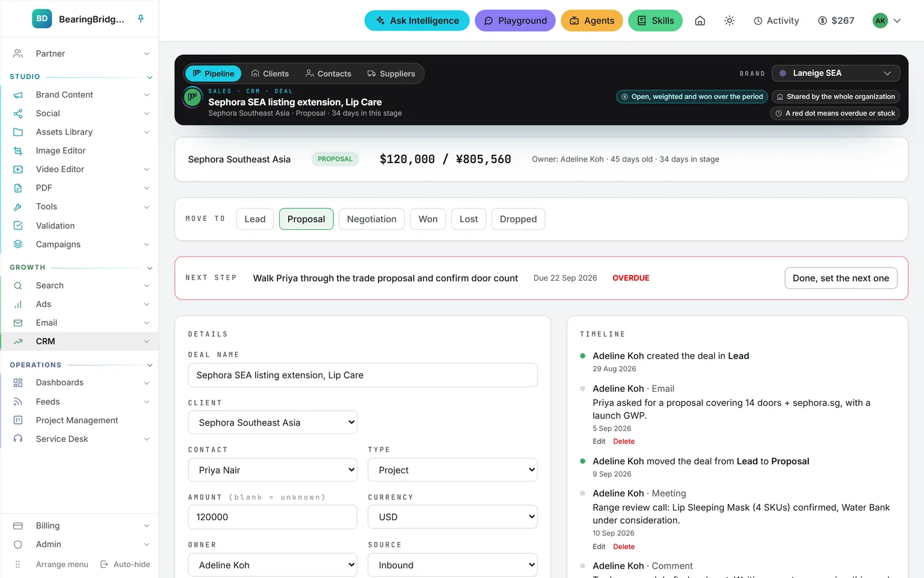This screenshot has width=924, height=578.
Task: Click the Video Editor icon
Action: click(x=18, y=169)
